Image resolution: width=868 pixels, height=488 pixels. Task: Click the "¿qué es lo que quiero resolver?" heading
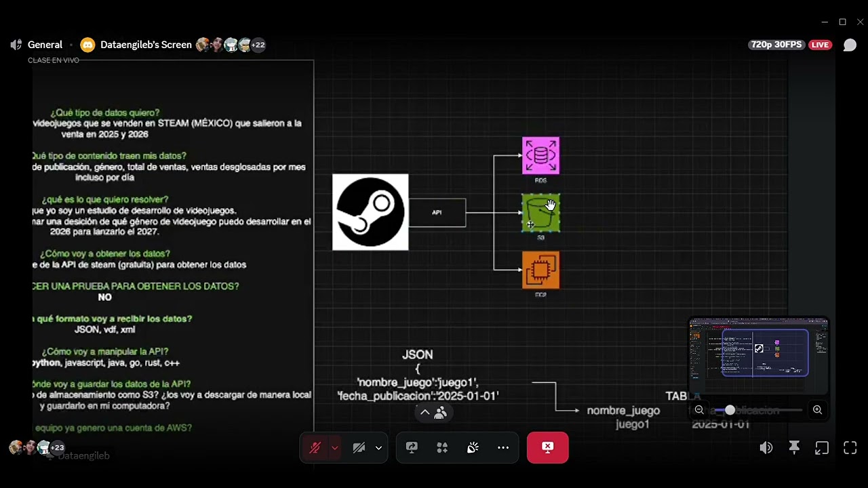click(105, 199)
